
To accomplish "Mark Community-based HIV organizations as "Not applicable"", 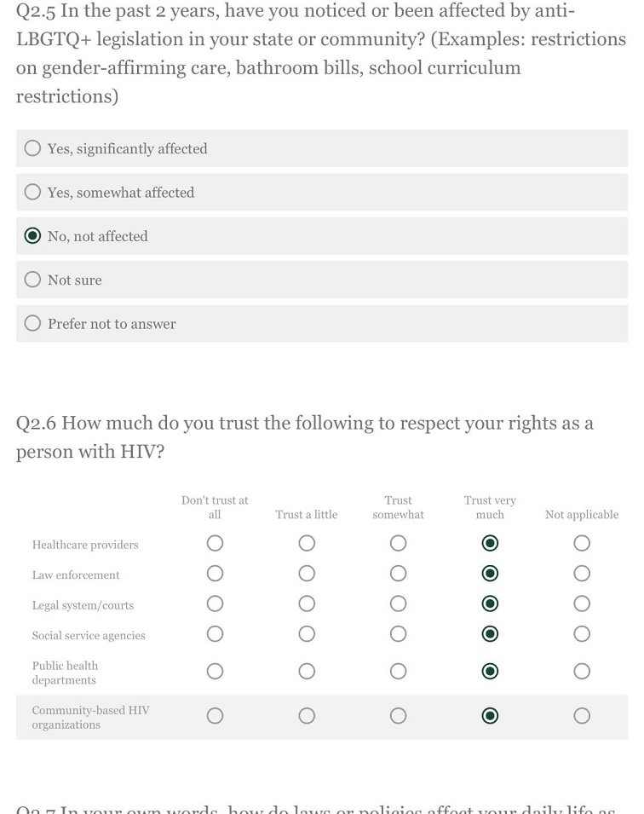I will [582, 715].
